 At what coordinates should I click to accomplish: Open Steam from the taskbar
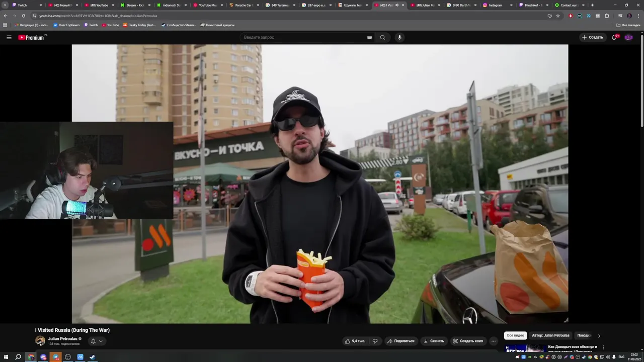click(x=92, y=357)
